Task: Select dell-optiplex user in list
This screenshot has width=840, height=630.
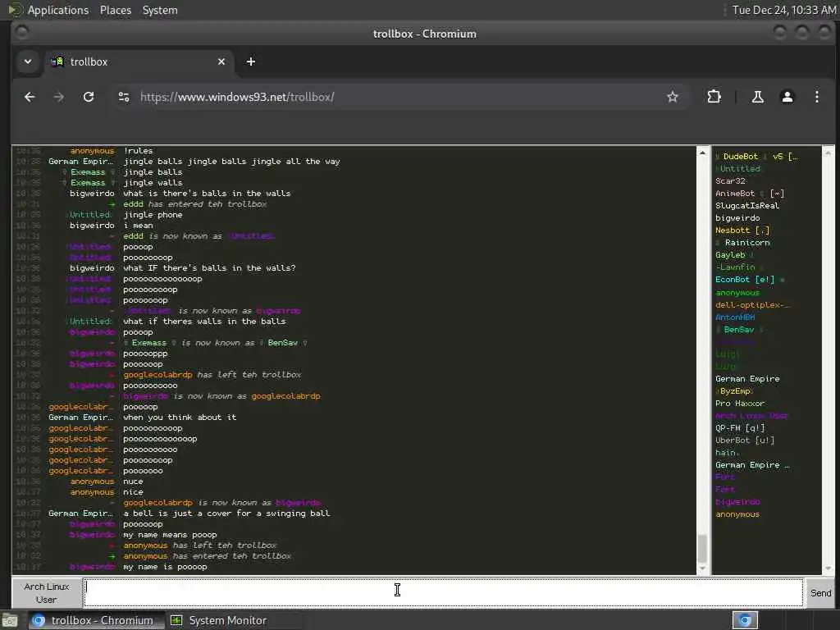Action: tap(752, 305)
